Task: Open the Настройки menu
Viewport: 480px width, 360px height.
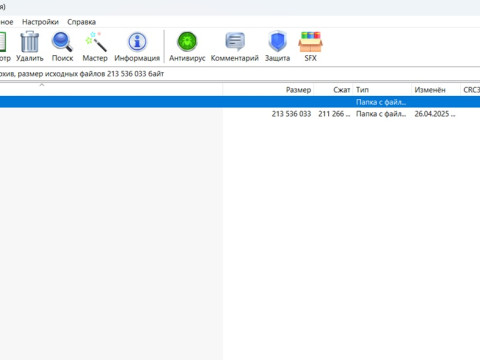Action: [40, 22]
